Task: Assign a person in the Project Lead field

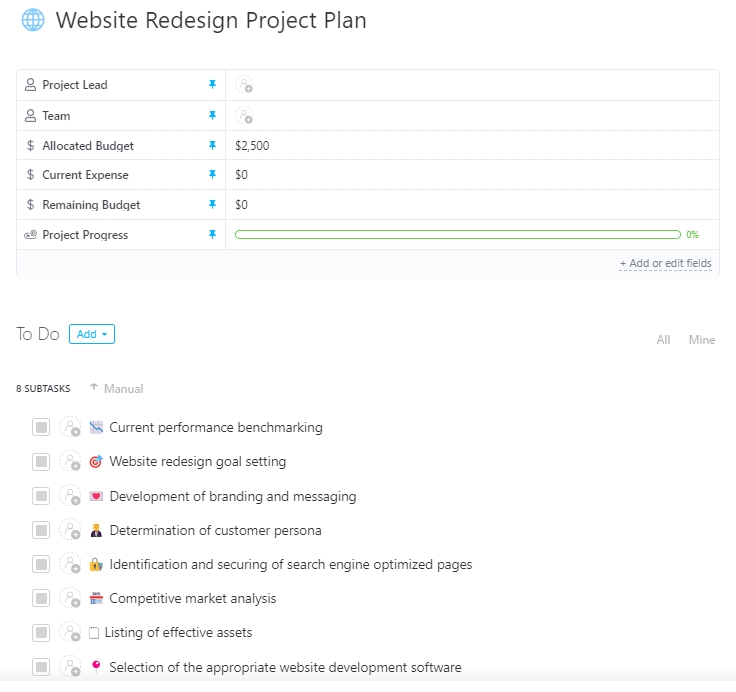Action: point(244,85)
